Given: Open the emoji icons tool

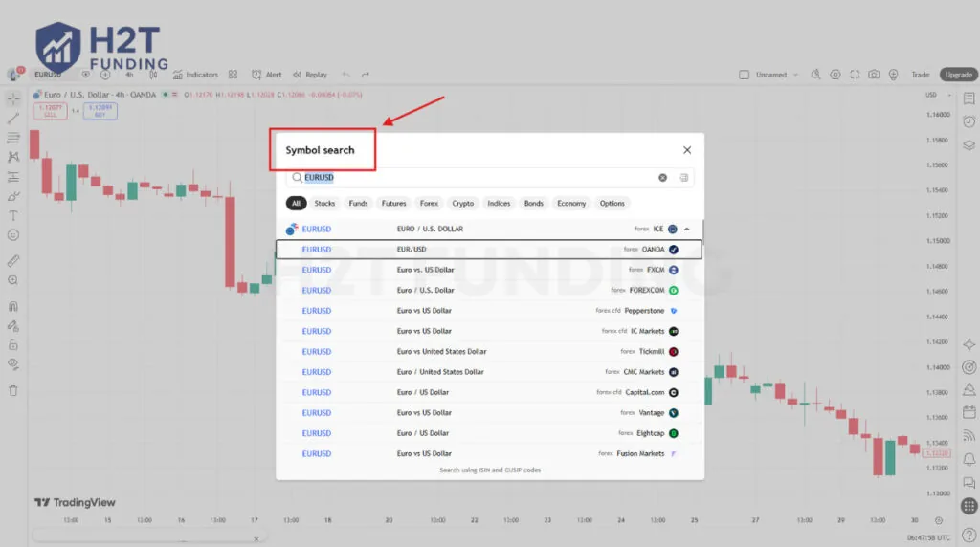Looking at the screenshot, I should click(x=13, y=235).
